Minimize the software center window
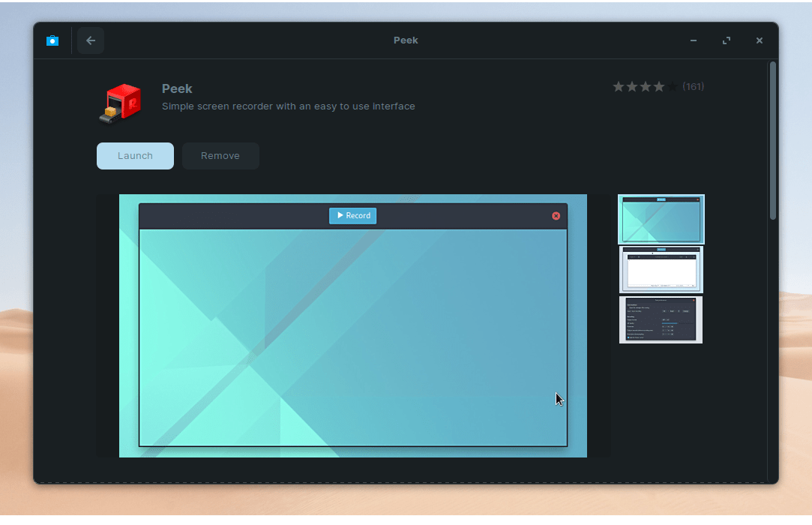Viewport: 812px width, 525px height. point(694,40)
